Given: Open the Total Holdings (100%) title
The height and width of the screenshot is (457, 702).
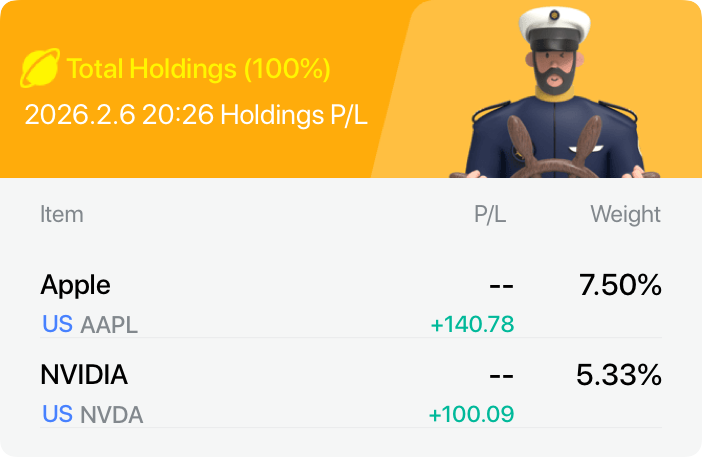Looking at the screenshot, I should 198,70.
